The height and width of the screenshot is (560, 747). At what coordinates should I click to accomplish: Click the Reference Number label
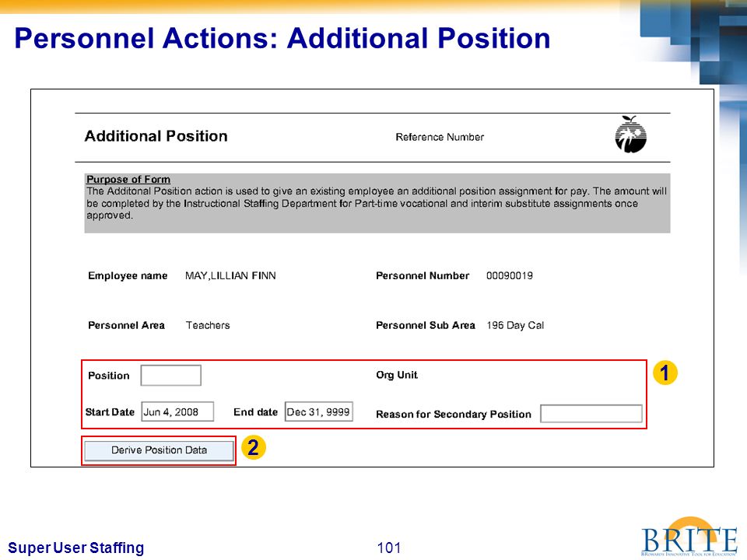tap(439, 137)
